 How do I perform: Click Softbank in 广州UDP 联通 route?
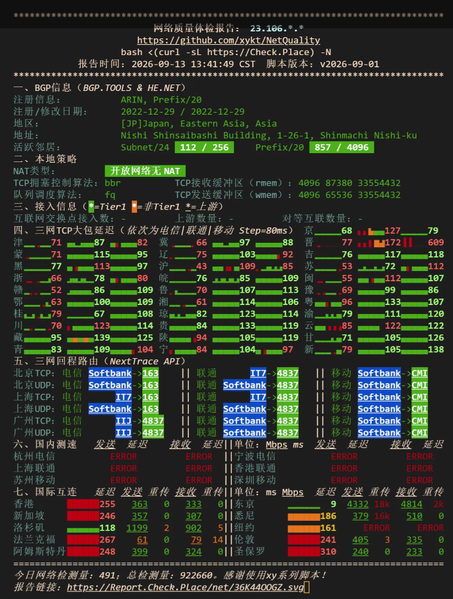coord(244,433)
